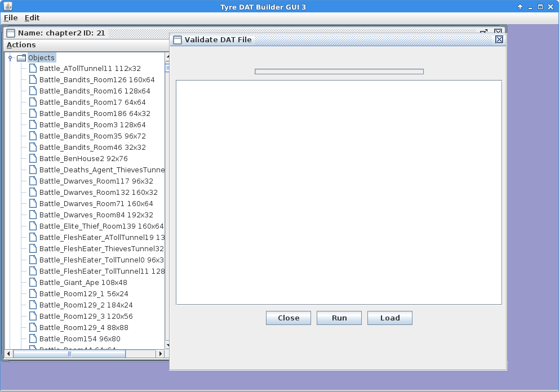The width and height of the screenshot is (559, 392).
Task: Click file icon of Battle_Dwarves_Room117 96x32
Action: (x=33, y=181)
